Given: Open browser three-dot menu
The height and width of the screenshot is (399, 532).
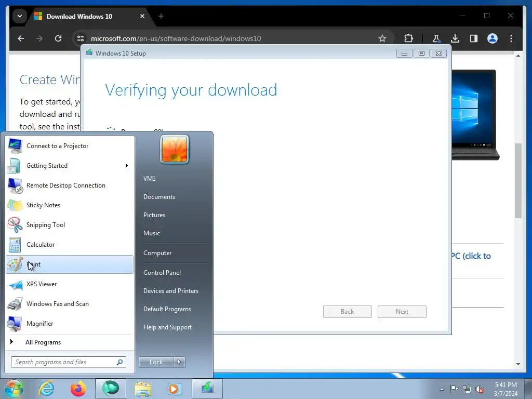Looking at the screenshot, I should [511, 38].
